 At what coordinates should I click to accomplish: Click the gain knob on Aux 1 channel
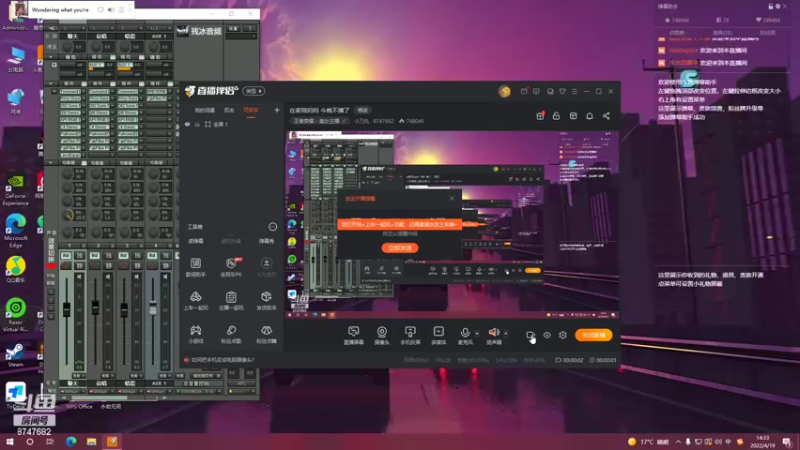pos(153,47)
